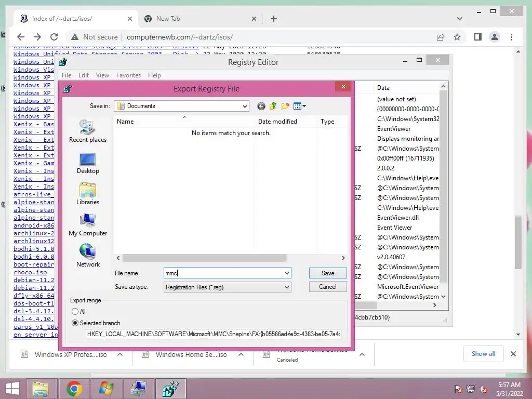The image size is (532, 399).
Task: Click the muted volume tray icon
Action: click(483, 389)
